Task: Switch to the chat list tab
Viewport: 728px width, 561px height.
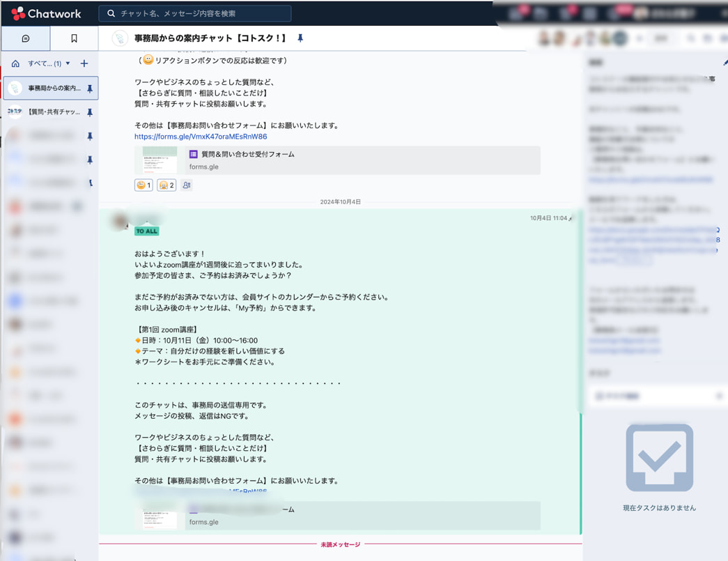Action: click(26, 39)
